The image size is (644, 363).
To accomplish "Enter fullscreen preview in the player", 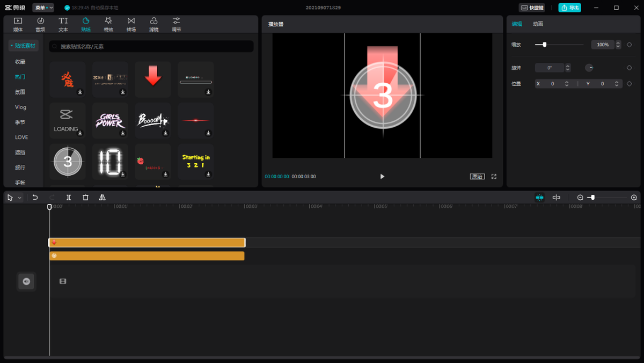I will (494, 177).
